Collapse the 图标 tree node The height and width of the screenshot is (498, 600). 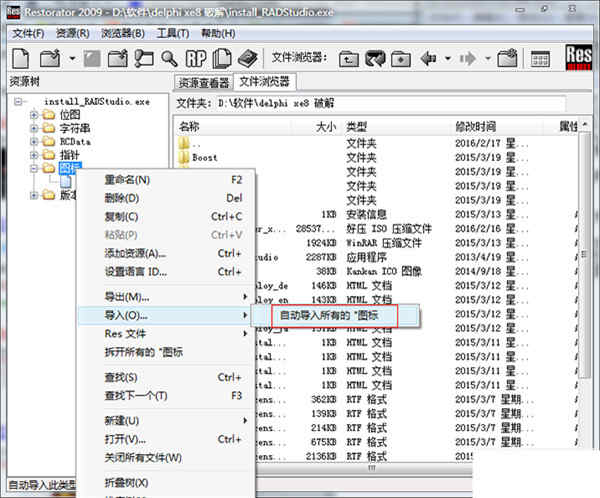pos(34,168)
